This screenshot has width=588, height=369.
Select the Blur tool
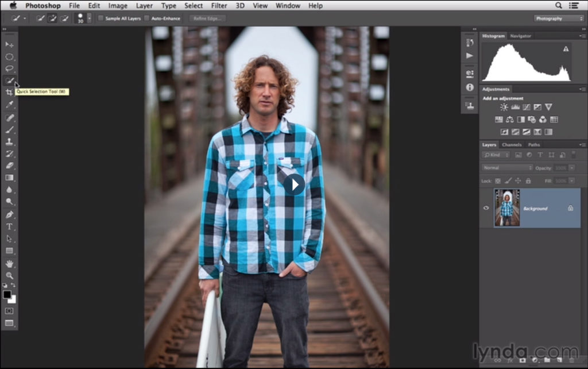[9, 190]
